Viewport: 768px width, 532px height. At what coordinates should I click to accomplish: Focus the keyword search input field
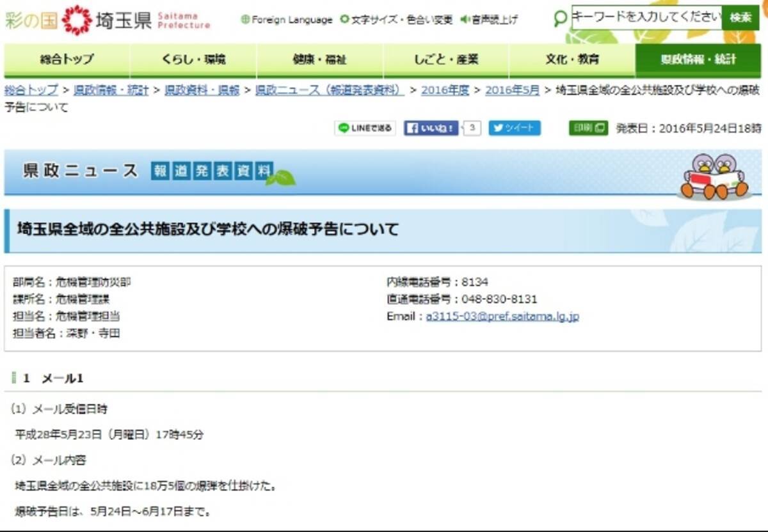coord(646,18)
